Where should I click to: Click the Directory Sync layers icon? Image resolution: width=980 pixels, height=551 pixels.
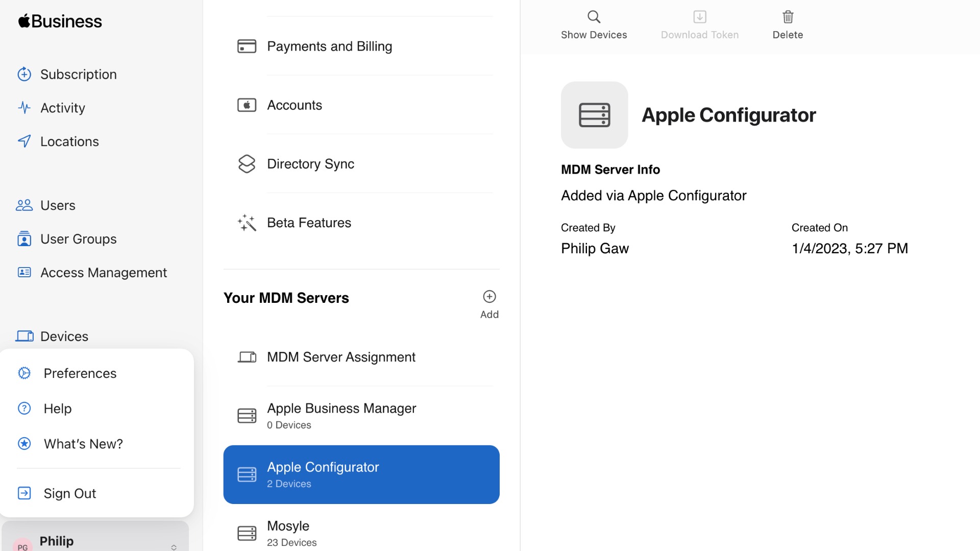pos(247,164)
